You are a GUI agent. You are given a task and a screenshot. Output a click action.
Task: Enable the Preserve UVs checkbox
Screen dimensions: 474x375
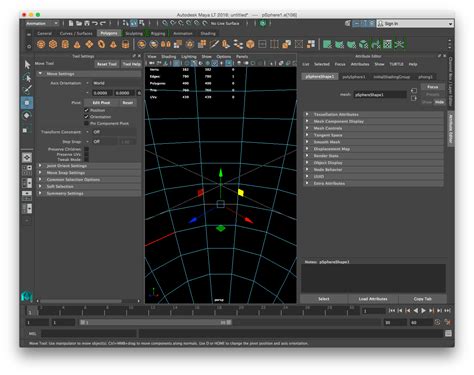tap(86, 155)
